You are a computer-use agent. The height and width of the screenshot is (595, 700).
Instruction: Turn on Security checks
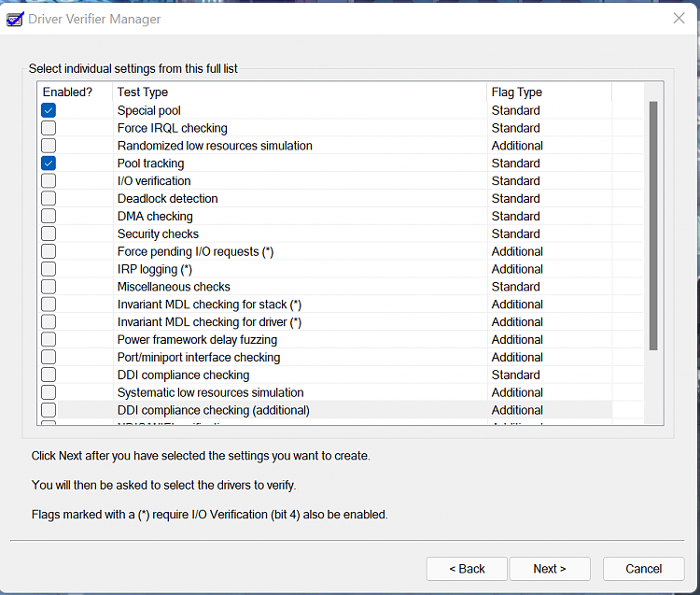point(49,234)
